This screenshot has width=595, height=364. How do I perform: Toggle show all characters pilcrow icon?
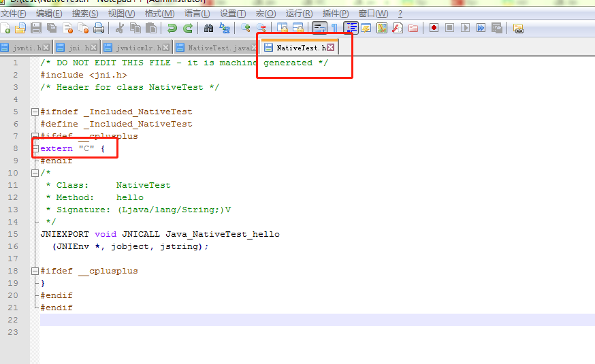(x=334, y=28)
